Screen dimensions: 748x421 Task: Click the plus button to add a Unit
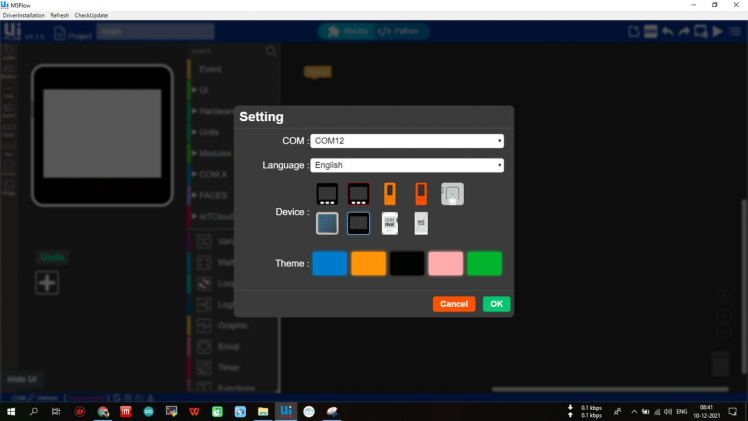[47, 283]
